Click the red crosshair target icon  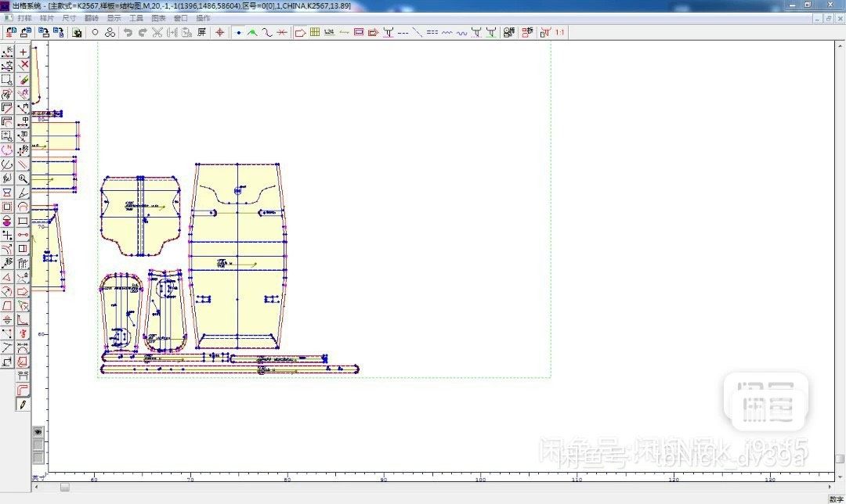click(x=220, y=33)
